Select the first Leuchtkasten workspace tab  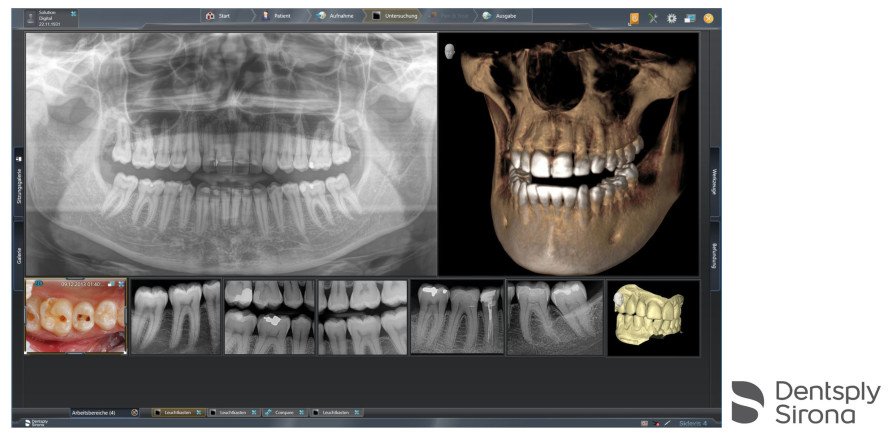coord(177,412)
